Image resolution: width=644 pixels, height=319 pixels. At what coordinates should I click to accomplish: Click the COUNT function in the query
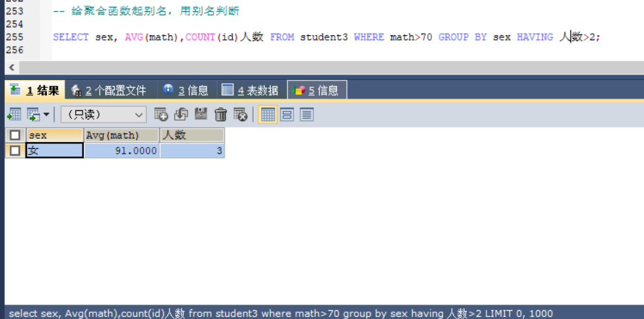[200, 37]
